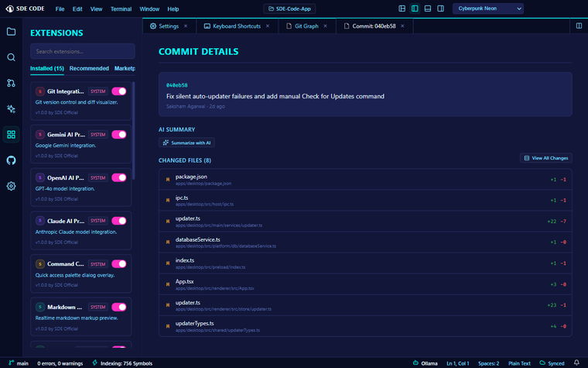Open Plain Text language mode selector
588x368 pixels.
519,363
